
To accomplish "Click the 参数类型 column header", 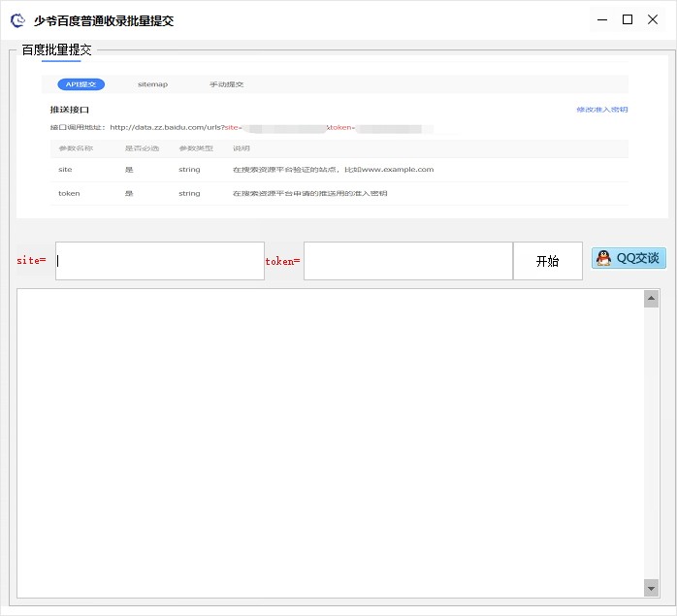I will click(x=196, y=148).
